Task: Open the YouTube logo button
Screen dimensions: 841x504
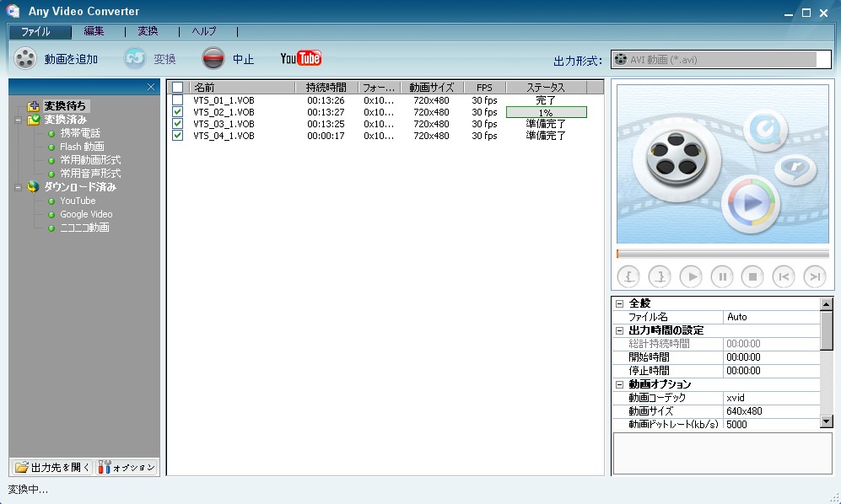Action: coord(301,58)
